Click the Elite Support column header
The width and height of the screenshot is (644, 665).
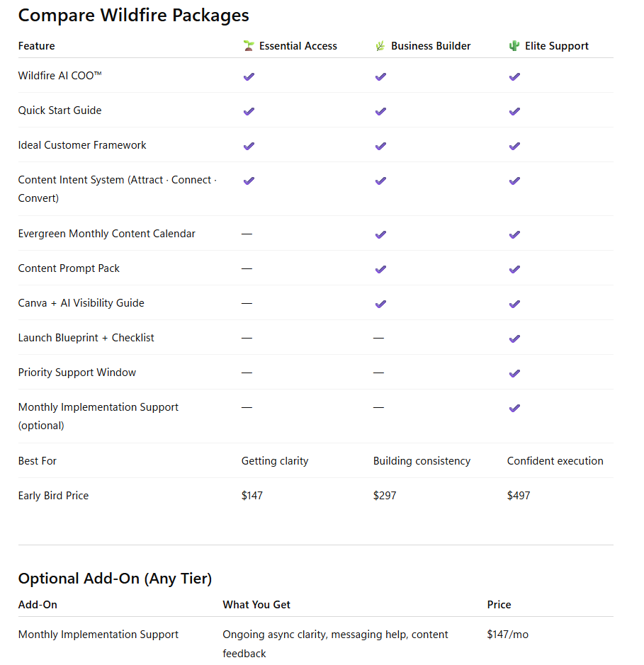(556, 46)
